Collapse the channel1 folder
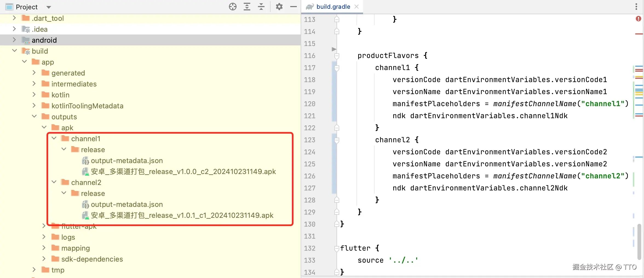This screenshot has height=278, width=644. [54, 138]
